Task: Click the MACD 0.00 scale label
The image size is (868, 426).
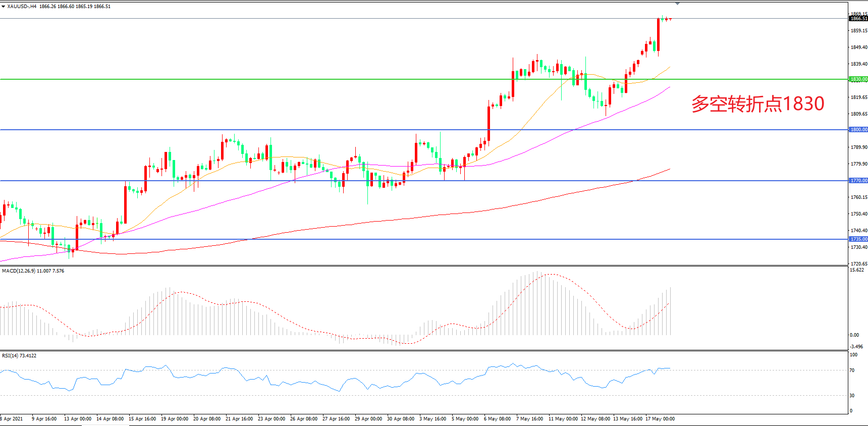Action: pos(854,335)
